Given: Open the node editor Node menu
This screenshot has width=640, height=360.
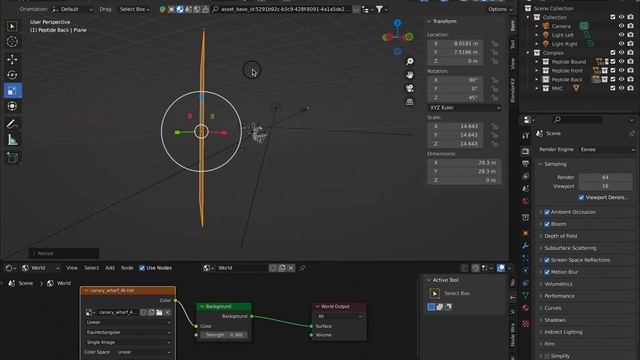Looking at the screenshot, I should [x=127, y=268].
